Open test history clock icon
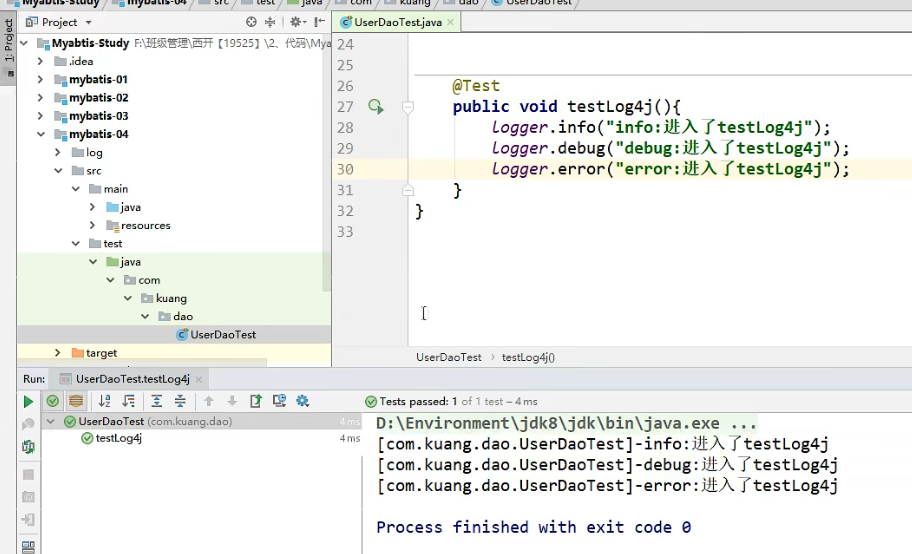Image resolution: width=912 pixels, height=554 pixels. click(x=279, y=401)
